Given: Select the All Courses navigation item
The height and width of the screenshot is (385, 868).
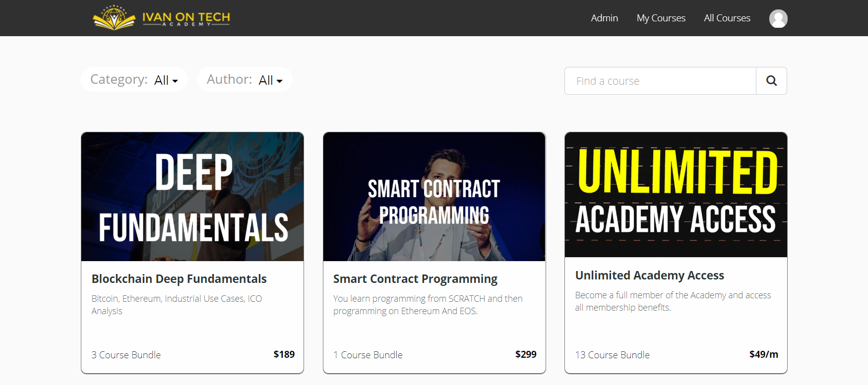Looking at the screenshot, I should 727,18.
